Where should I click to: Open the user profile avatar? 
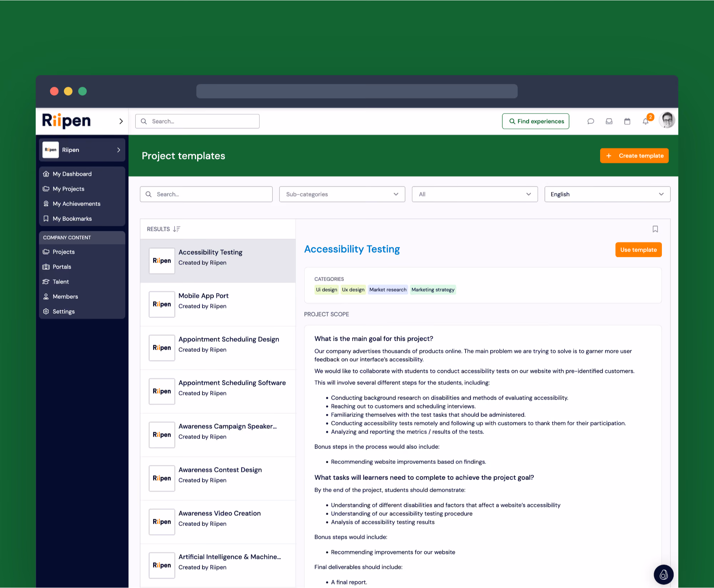[x=667, y=120]
